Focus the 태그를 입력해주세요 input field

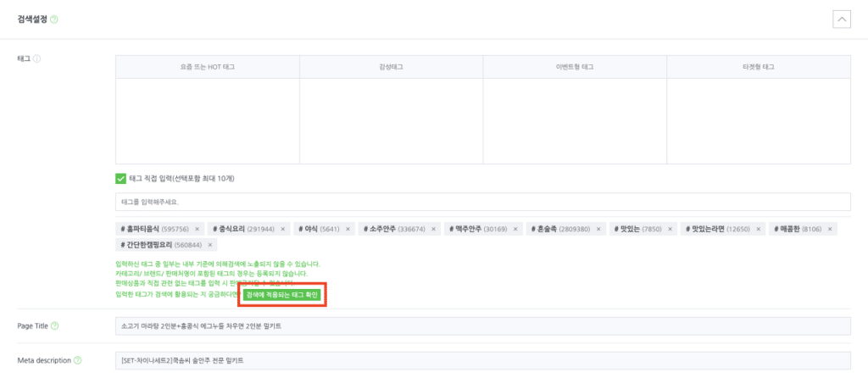(x=482, y=202)
